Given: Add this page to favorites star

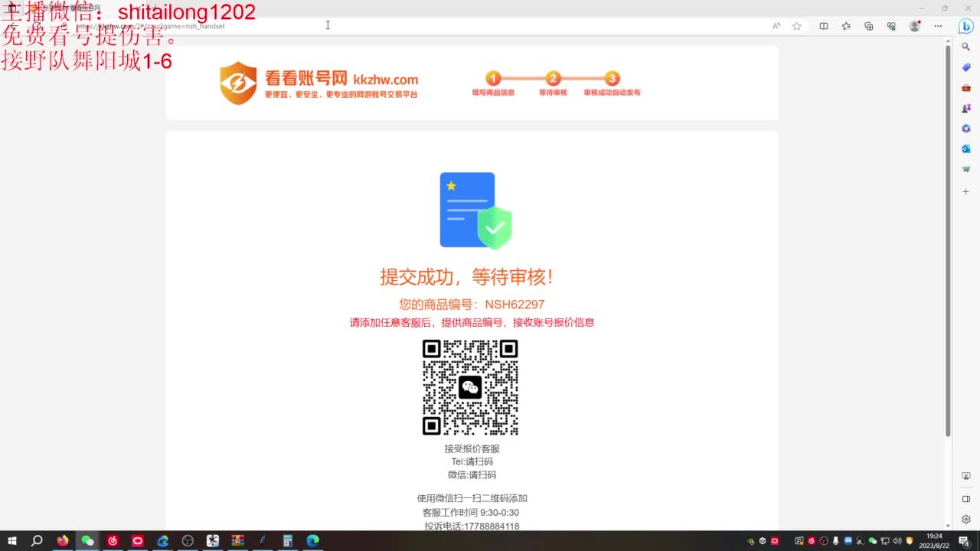Looking at the screenshot, I should pos(797,26).
